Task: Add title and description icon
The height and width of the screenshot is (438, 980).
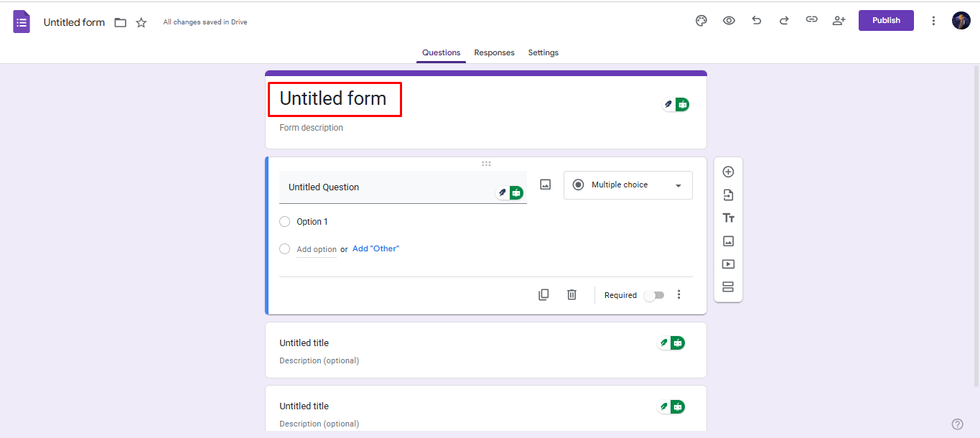Action: (728, 218)
